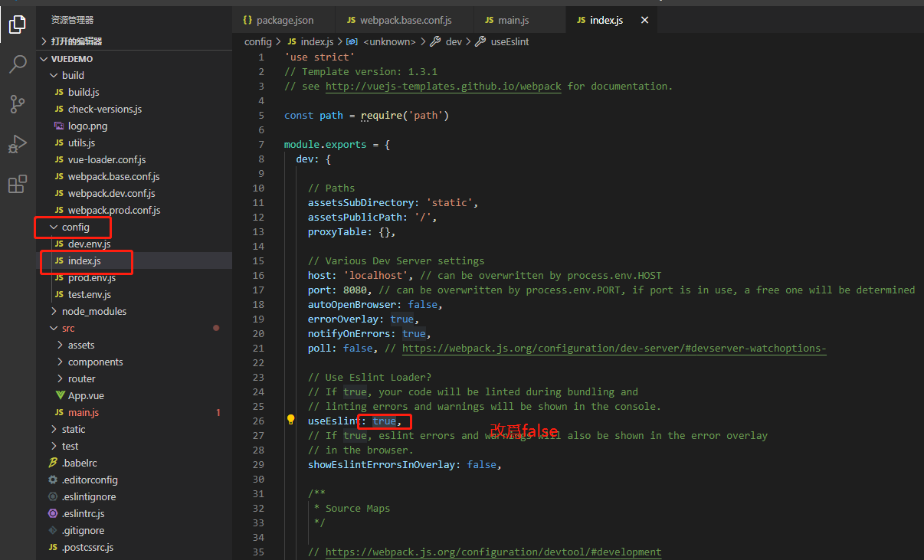
Task: Close the index.js editor tab
Action: click(644, 20)
